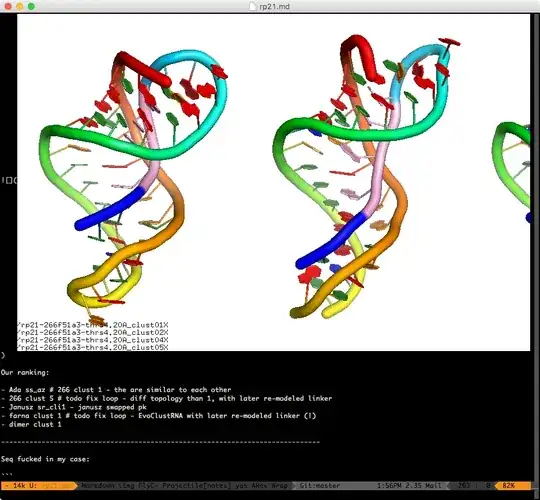
Task: Minimize the rp21.md window
Action: click(20, 6)
